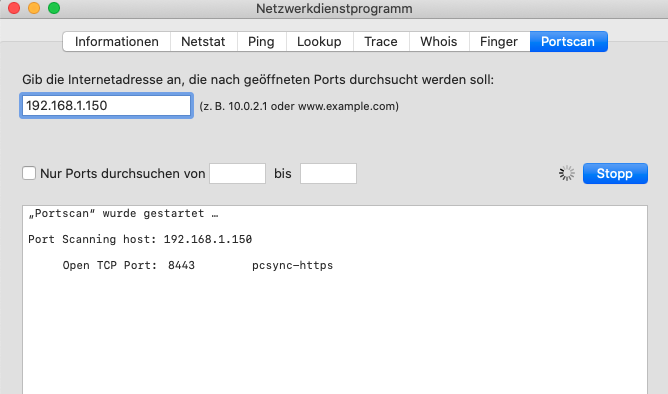Click the Port Scanning host output line
This screenshot has height=394, width=668.
[x=140, y=239]
